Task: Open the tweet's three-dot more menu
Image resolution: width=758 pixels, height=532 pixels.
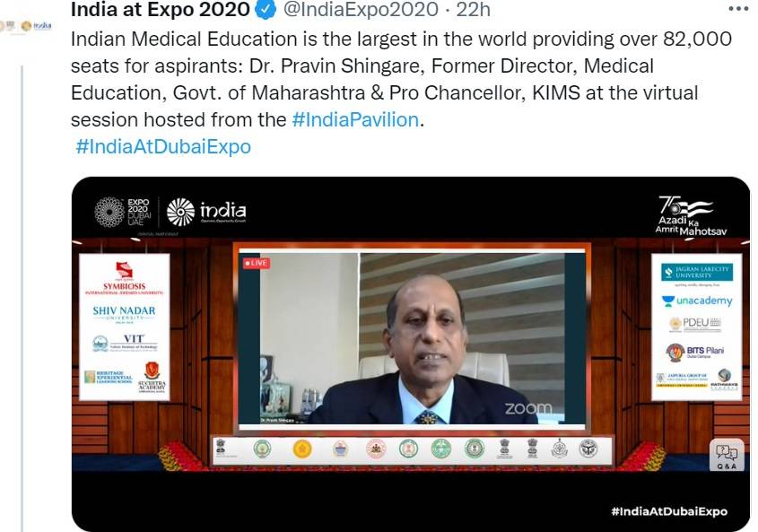Action: (737, 9)
